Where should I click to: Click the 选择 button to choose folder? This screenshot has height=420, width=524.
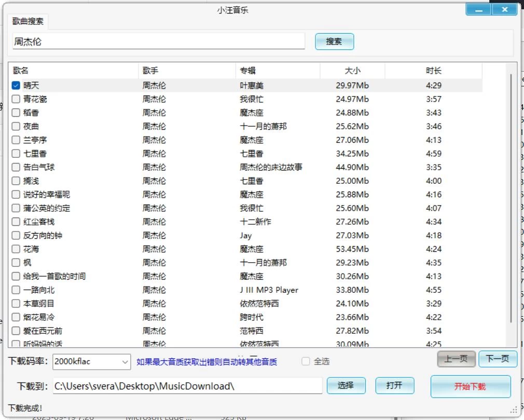[x=346, y=386]
